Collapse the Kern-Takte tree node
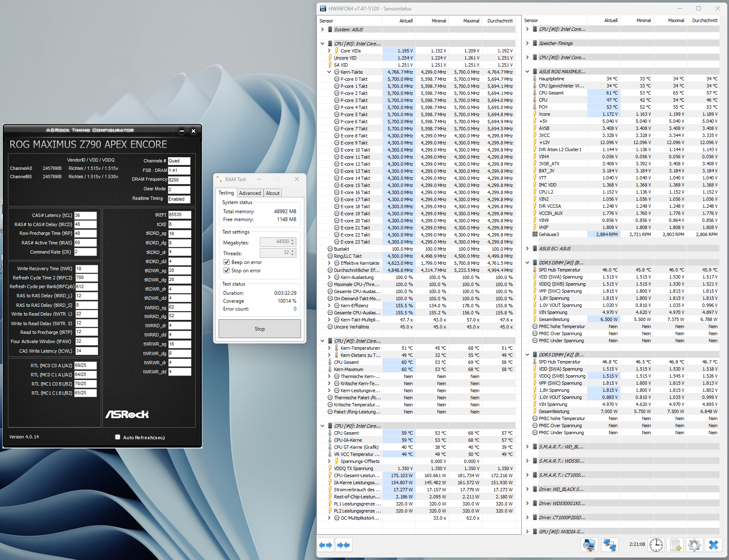 pos(329,72)
